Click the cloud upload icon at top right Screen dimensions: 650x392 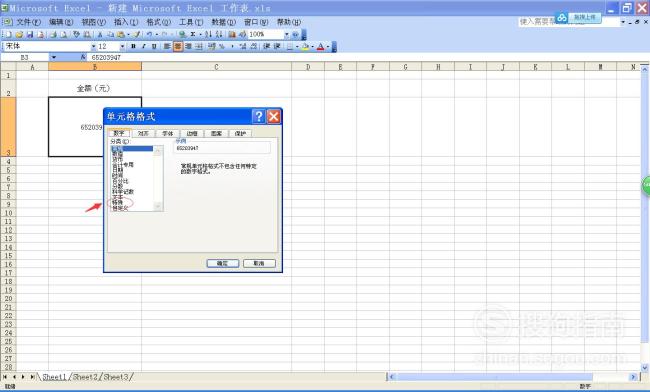click(x=562, y=17)
